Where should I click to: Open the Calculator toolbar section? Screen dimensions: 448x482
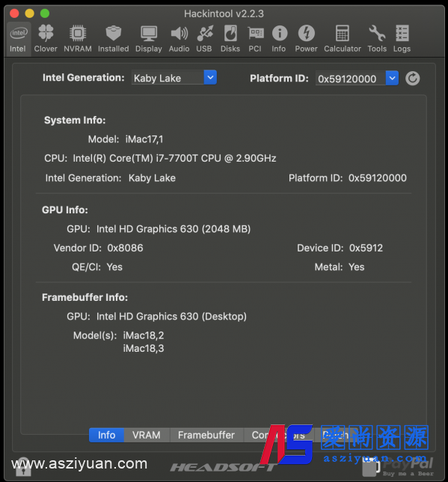click(343, 40)
